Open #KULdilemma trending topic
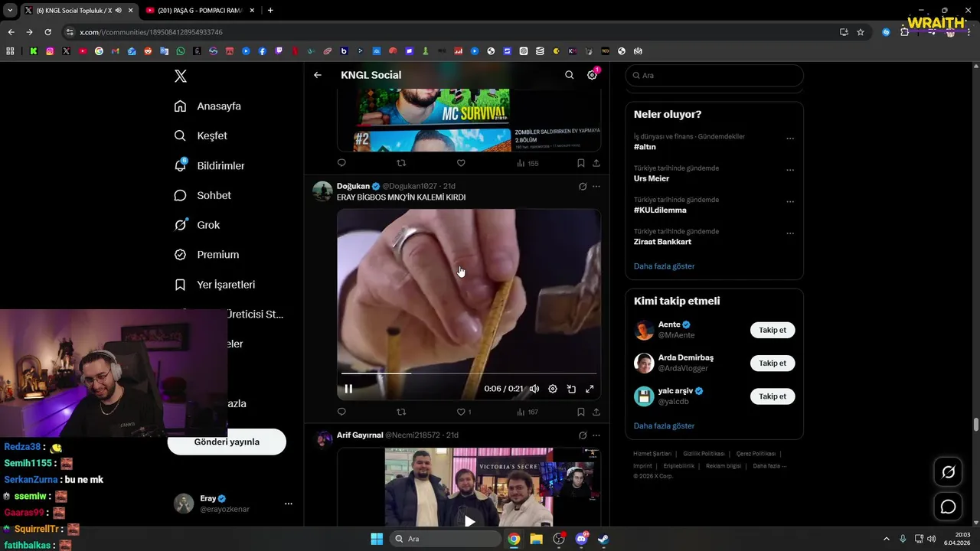This screenshot has height=551, width=980. pos(660,210)
